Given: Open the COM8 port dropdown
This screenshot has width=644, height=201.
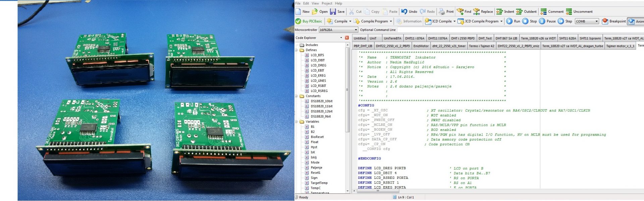Looking at the screenshot, I should pos(596,21).
